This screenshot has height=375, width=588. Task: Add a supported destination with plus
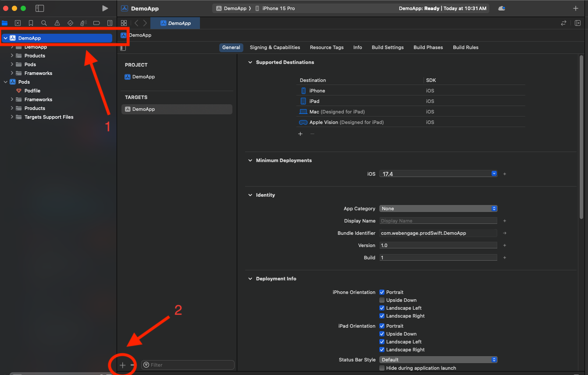(x=300, y=134)
